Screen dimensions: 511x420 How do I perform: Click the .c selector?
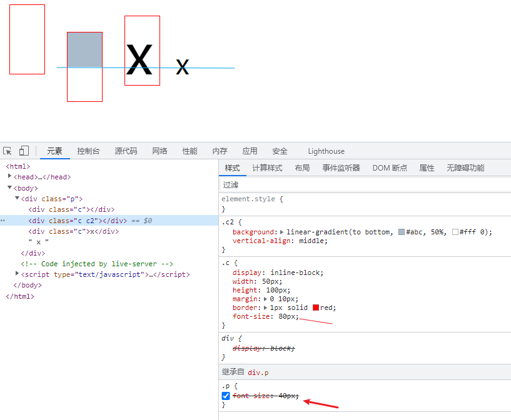[x=226, y=262]
